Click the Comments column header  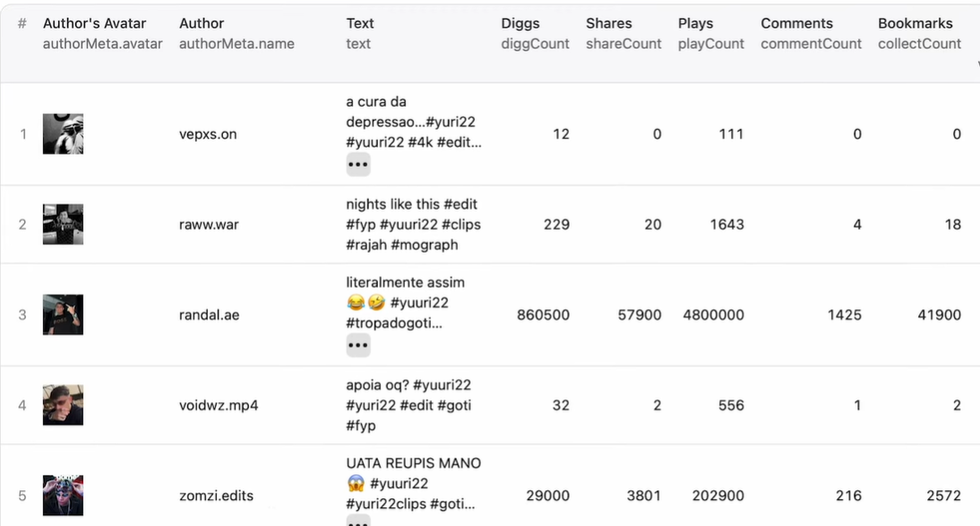pos(796,23)
